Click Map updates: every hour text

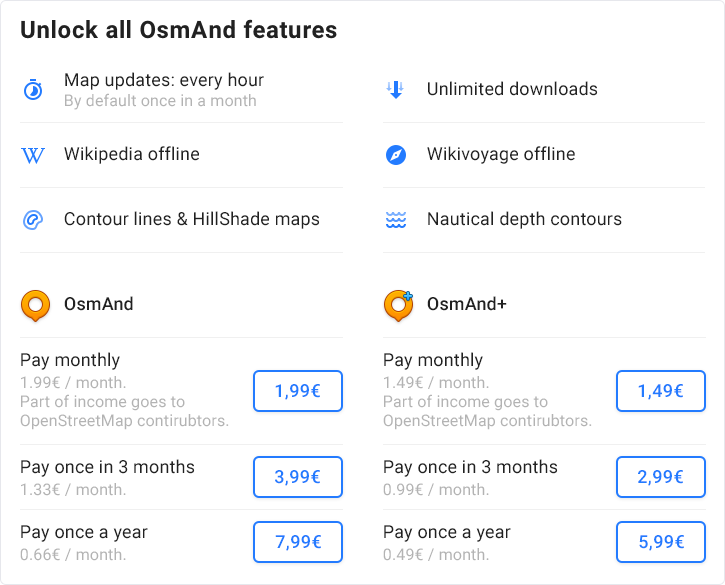164,80
